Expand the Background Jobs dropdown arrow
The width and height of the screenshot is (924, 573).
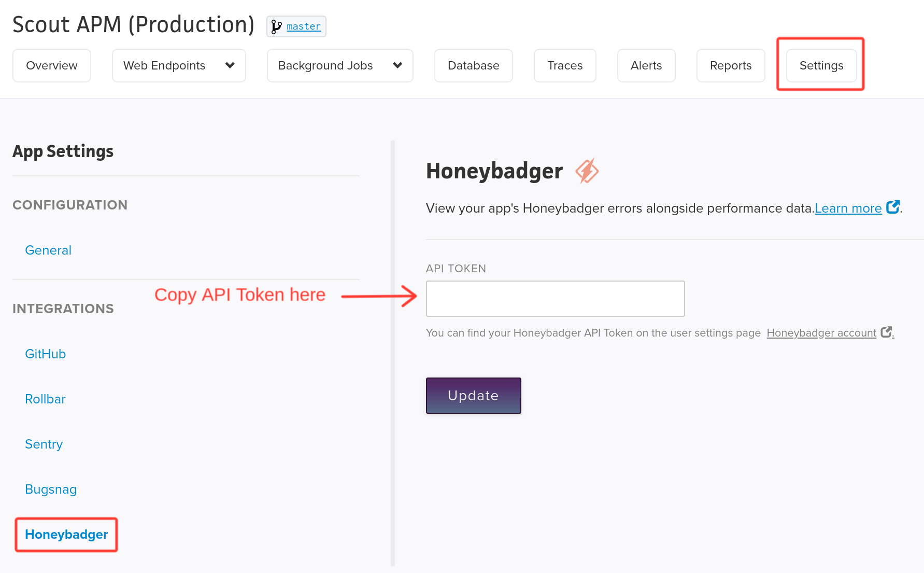(397, 65)
